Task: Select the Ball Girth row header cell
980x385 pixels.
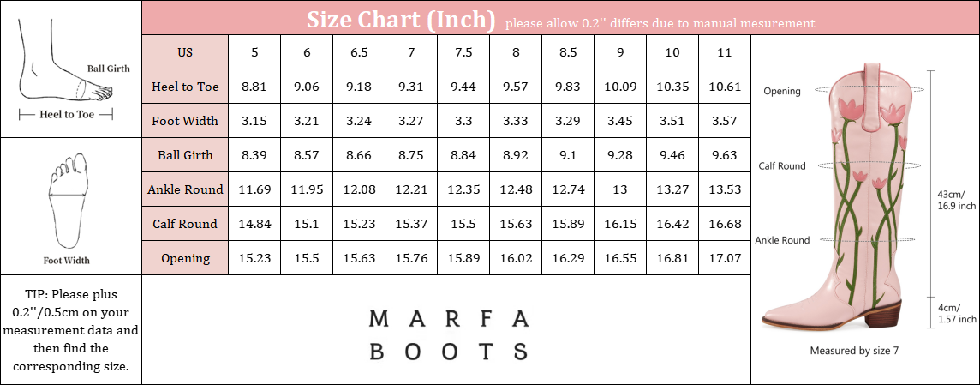Action: click(x=185, y=155)
